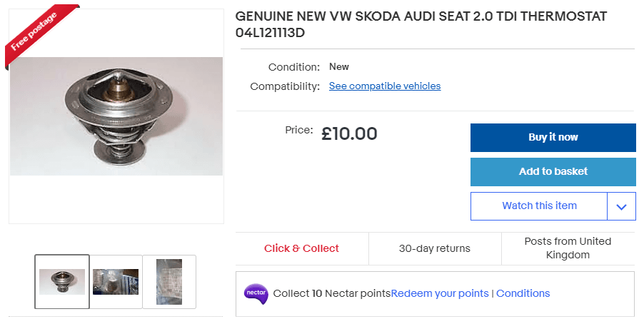644x319 pixels.
Task: Select the Click & Collect option
Action: 301,248
